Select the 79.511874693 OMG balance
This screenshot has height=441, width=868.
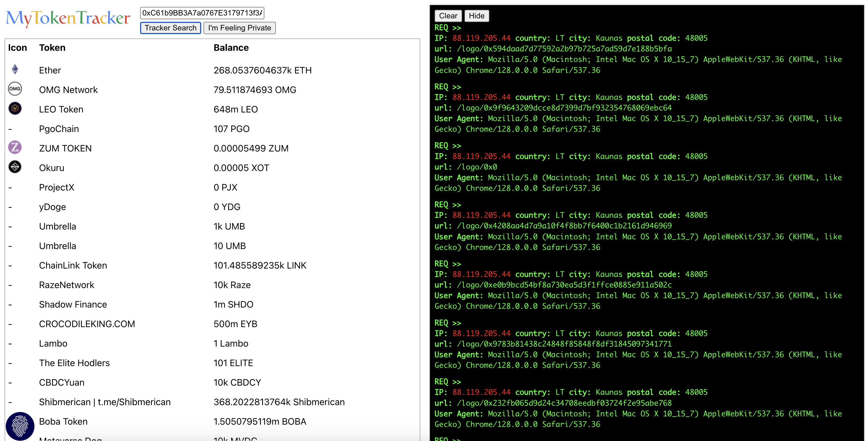[255, 90]
